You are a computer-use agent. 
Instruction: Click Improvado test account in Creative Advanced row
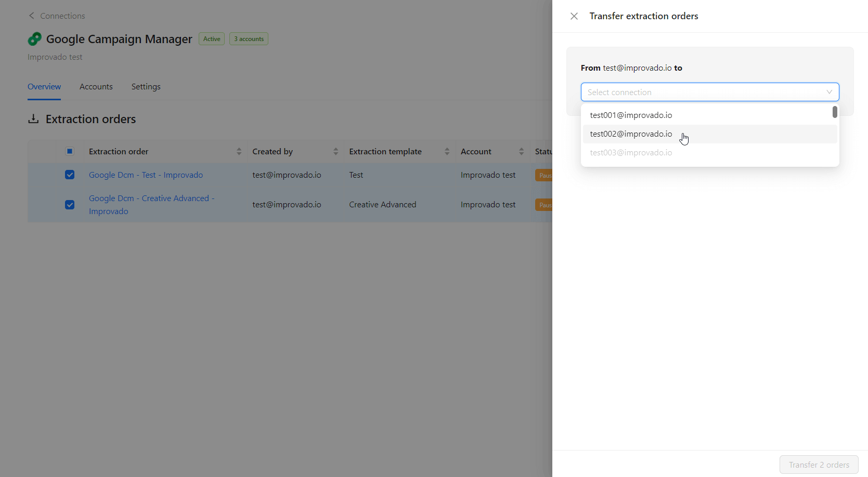pos(488,205)
